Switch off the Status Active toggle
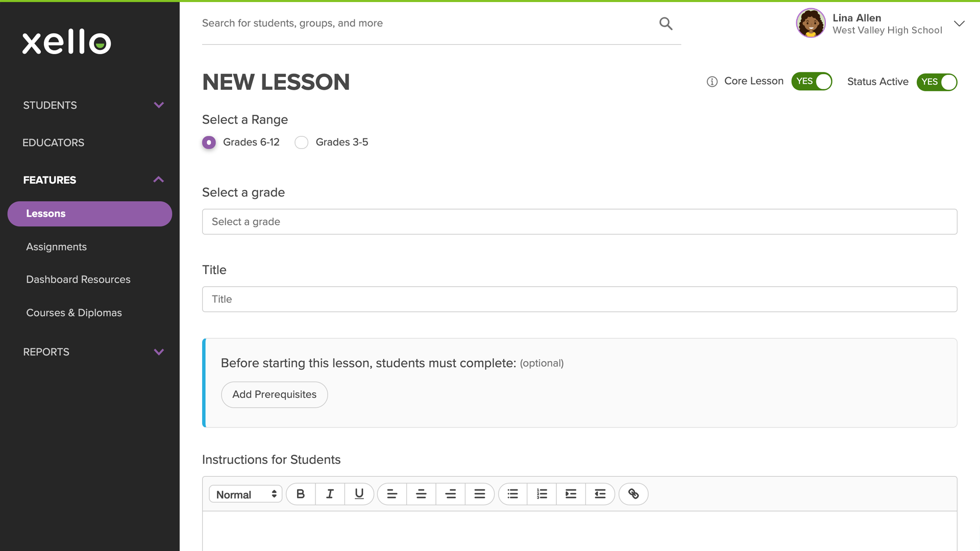This screenshot has height=551, width=980. [x=937, y=82]
